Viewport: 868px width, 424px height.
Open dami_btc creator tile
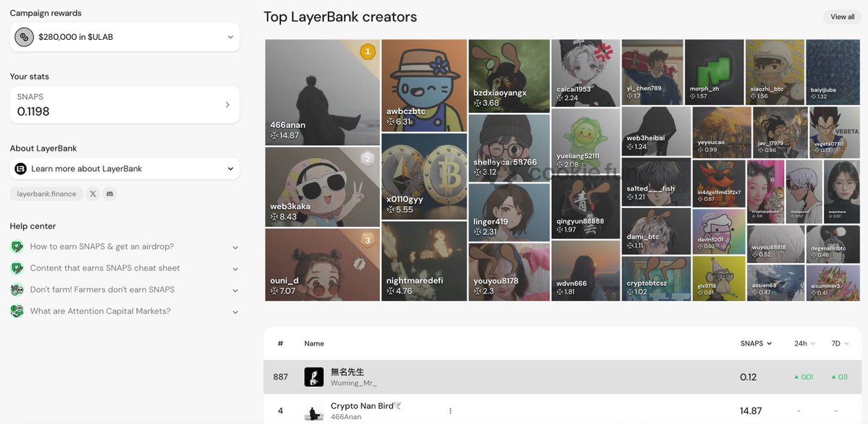656,231
